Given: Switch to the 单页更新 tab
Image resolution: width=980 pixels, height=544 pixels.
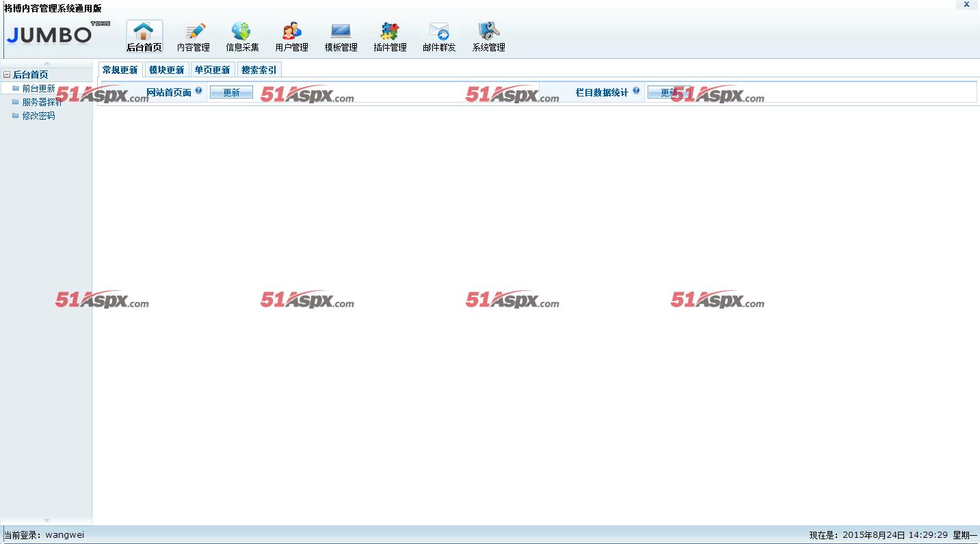Looking at the screenshot, I should pyautogui.click(x=213, y=70).
